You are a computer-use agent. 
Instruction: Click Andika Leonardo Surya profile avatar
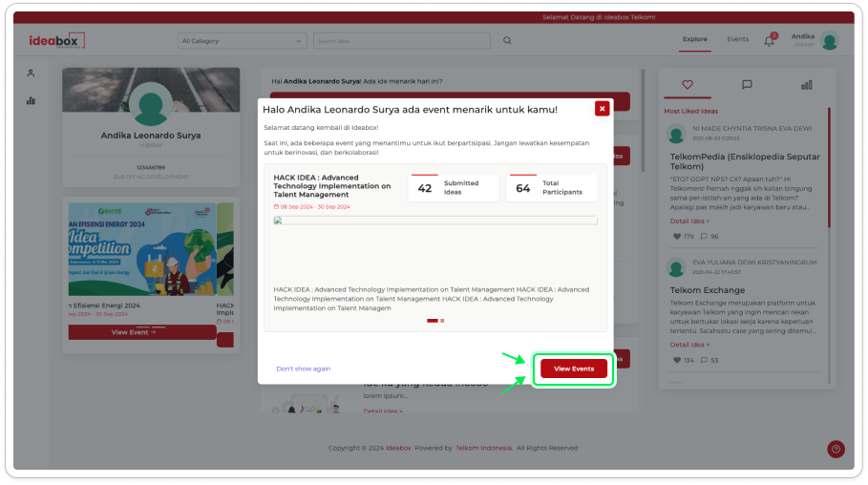point(151,104)
